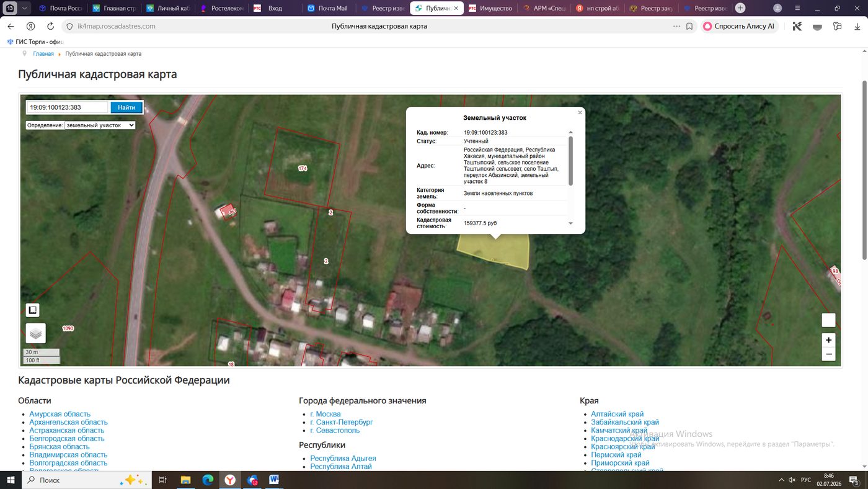
Task: Zoom in the map with plus button
Action: pos(828,340)
